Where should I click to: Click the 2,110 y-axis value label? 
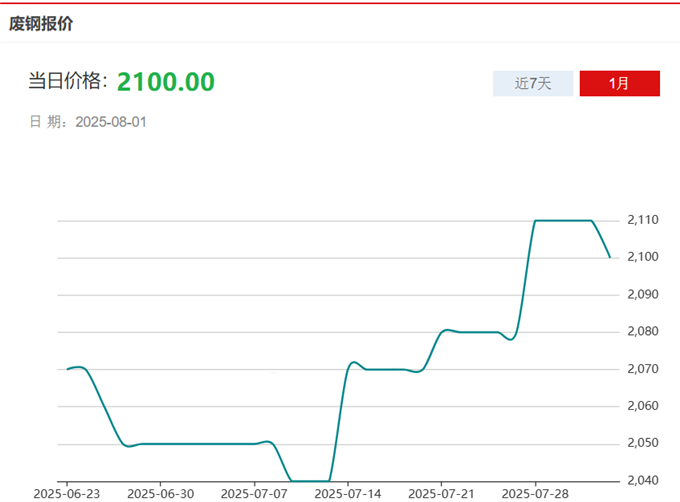coord(644,220)
